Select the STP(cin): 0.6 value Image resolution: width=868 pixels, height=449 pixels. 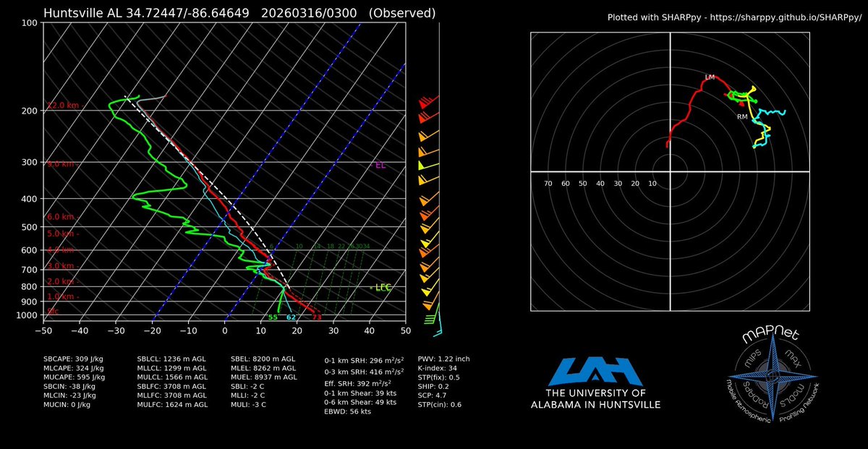click(440, 406)
